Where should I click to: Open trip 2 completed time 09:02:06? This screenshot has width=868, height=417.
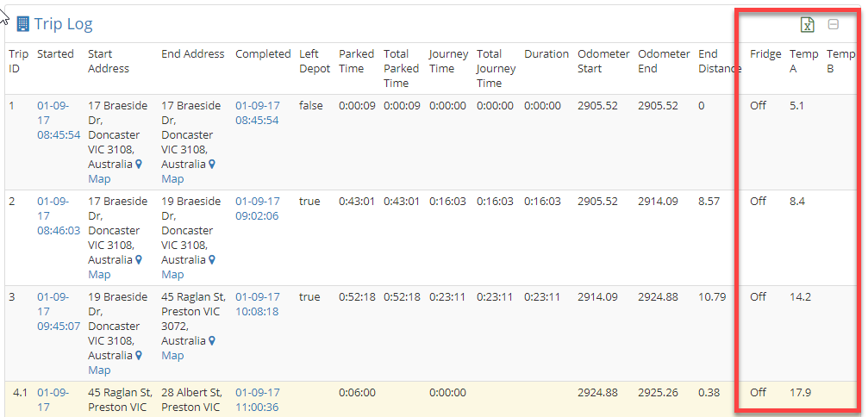pyautogui.click(x=258, y=208)
